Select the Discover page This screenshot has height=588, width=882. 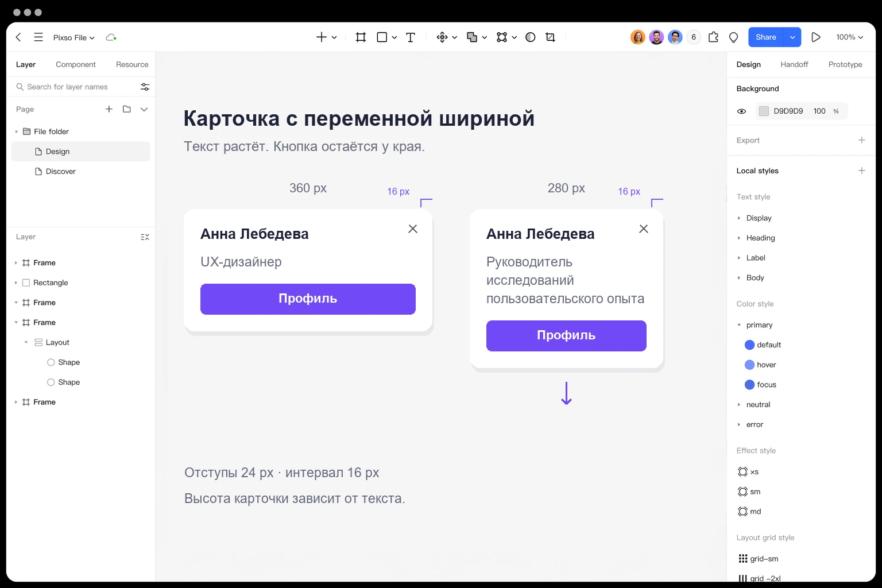point(81,172)
